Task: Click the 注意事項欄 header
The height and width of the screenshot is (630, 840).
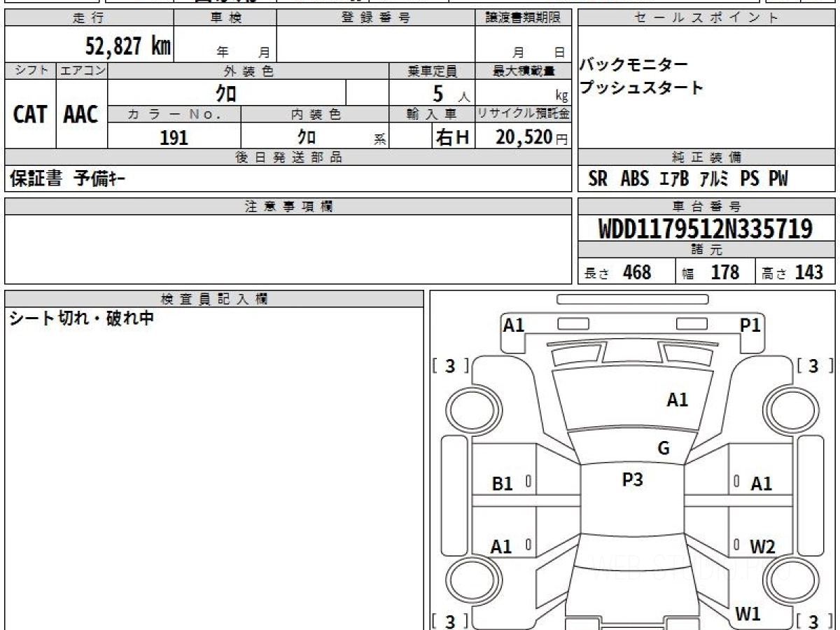Action: [288, 206]
